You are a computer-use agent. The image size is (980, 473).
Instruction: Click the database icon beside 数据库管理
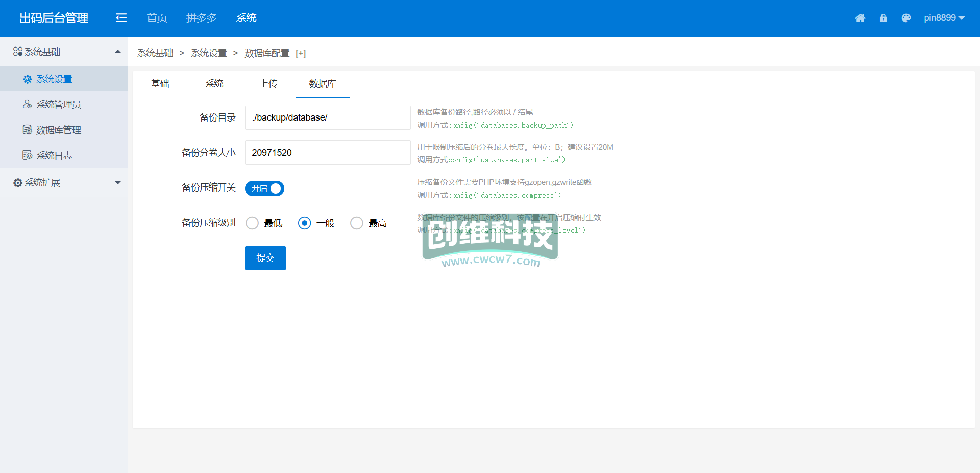(x=28, y=130)
